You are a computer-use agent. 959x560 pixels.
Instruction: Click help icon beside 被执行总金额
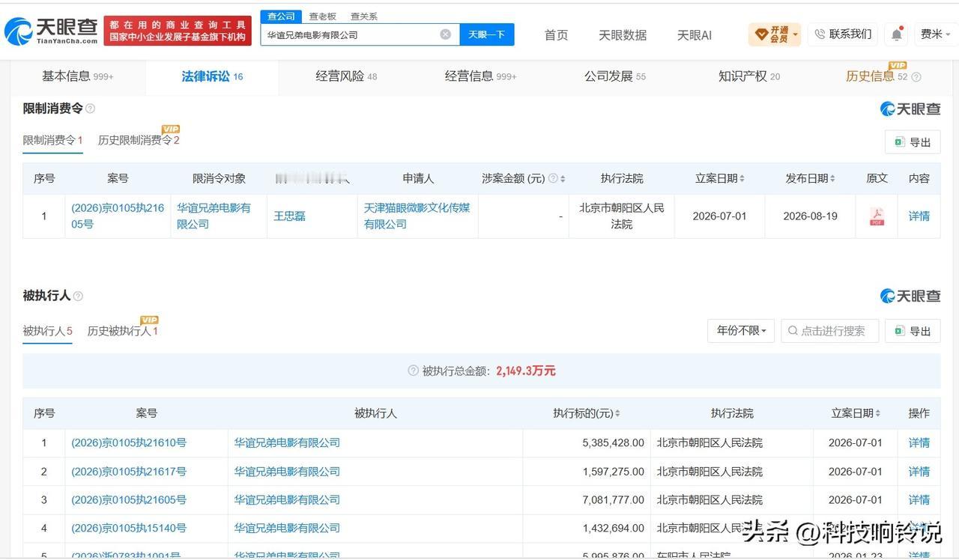[413, 371]
